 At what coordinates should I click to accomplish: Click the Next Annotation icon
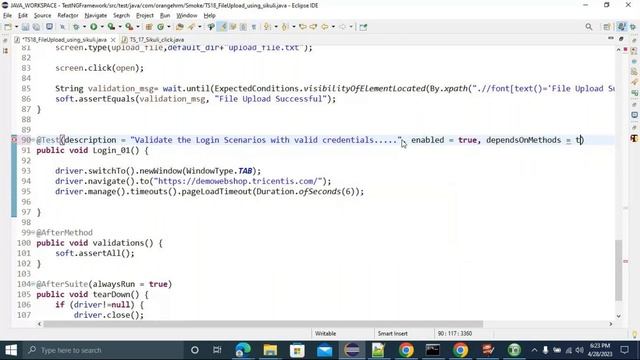point(267,27)
